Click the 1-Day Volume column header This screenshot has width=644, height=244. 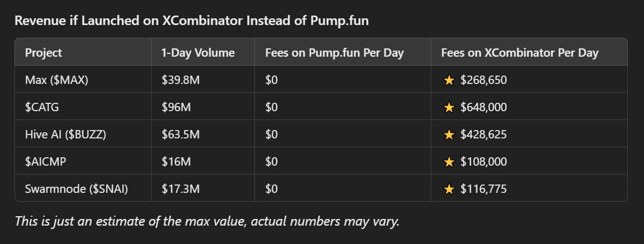(x=198, y=53)
